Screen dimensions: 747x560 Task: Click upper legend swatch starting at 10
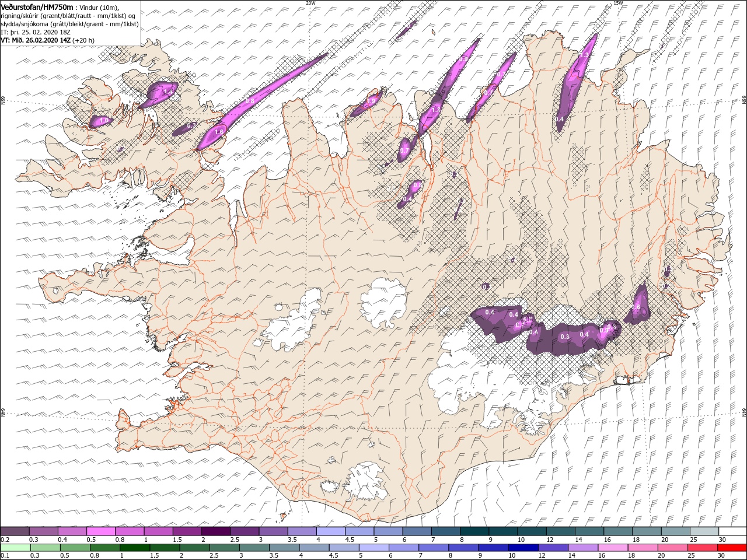(531, 531)
